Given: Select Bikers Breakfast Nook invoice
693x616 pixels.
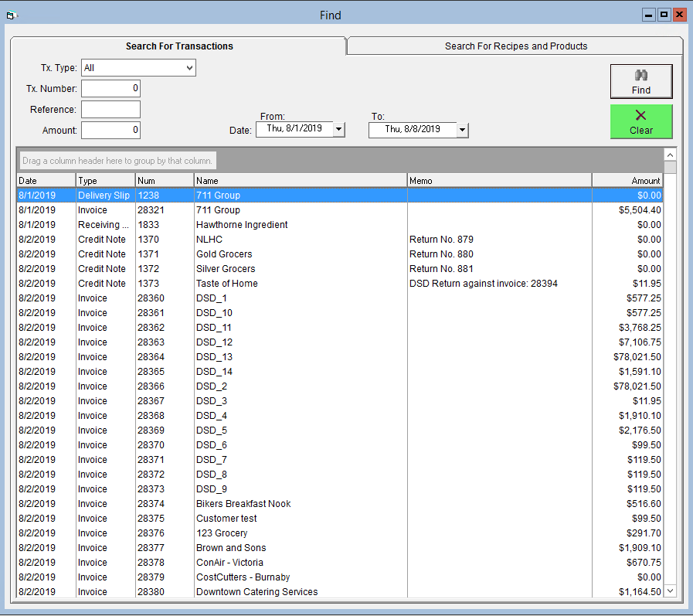Looking at the screenshot, I should pyautogui.click(x=339, y=504).
